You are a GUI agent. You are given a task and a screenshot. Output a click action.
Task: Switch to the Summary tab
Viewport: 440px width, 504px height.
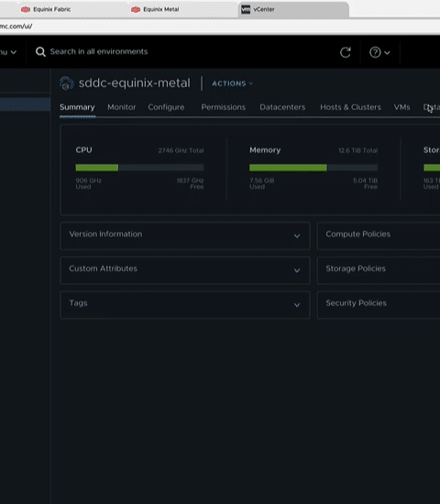pos(77,107)
